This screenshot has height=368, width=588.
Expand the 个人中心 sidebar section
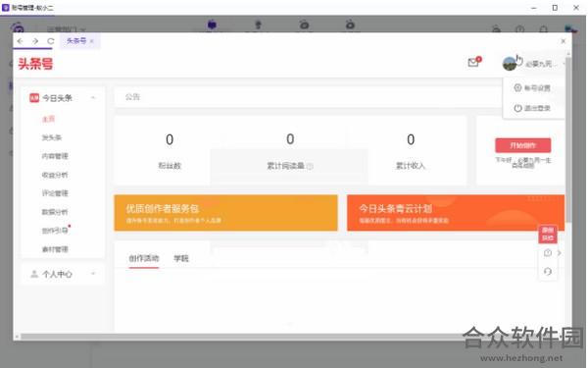tap(93, 274)
